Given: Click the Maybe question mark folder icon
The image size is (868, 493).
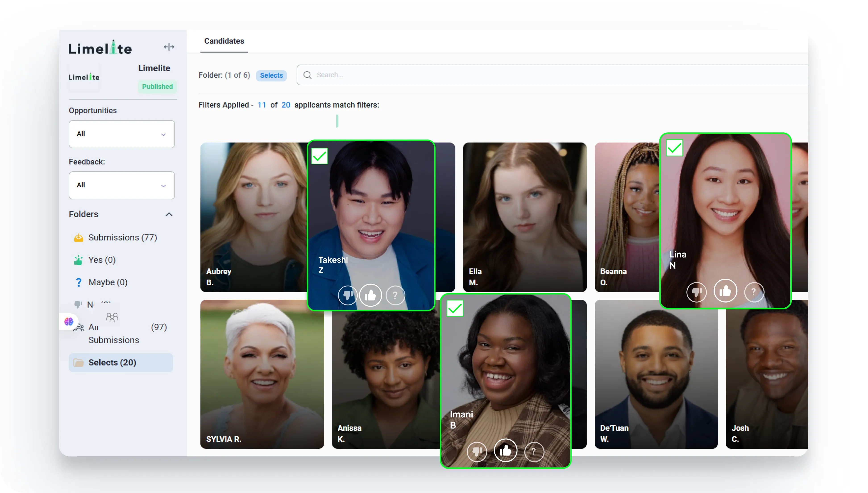Looking at the screenshot, I should point(79,282).
